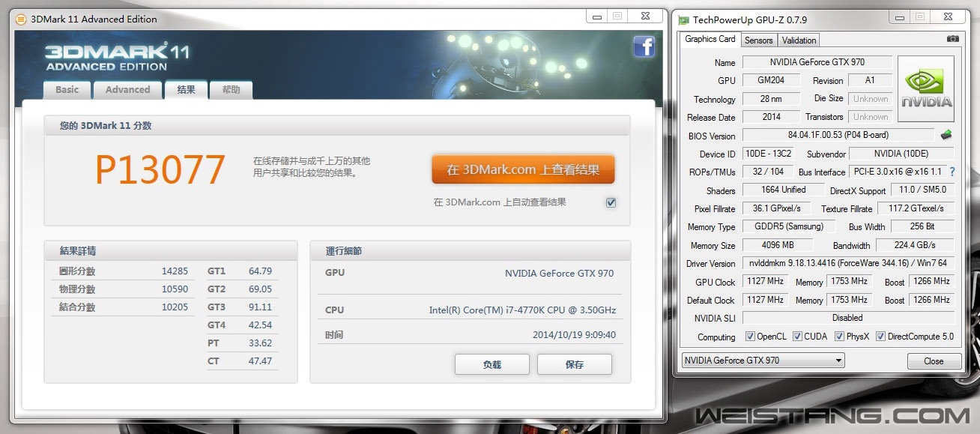The width and height of the screenshot is (980, 434).
Task: Click the Name field showing GeForce GTX 970
Action: coord(817,62)
